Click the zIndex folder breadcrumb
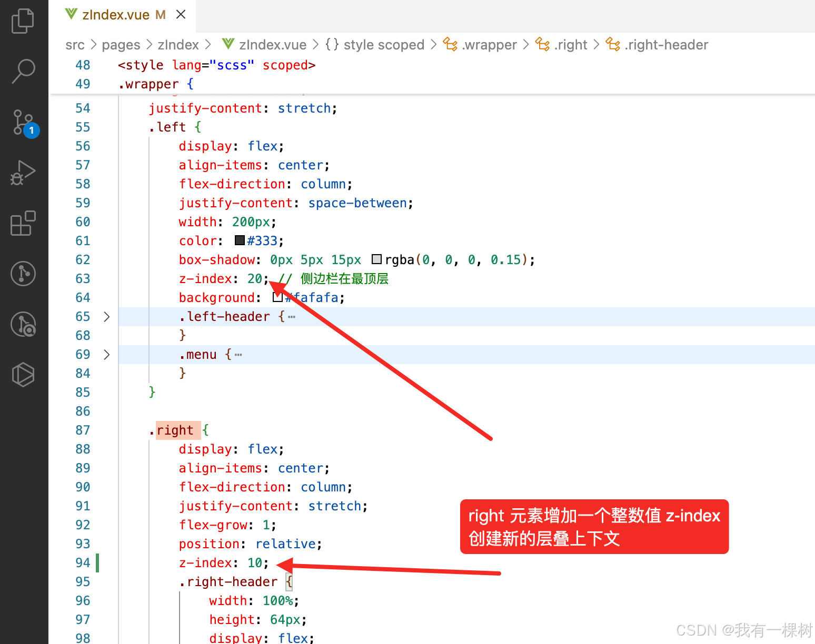Viewport: 815px width, 644px height. 178,45
